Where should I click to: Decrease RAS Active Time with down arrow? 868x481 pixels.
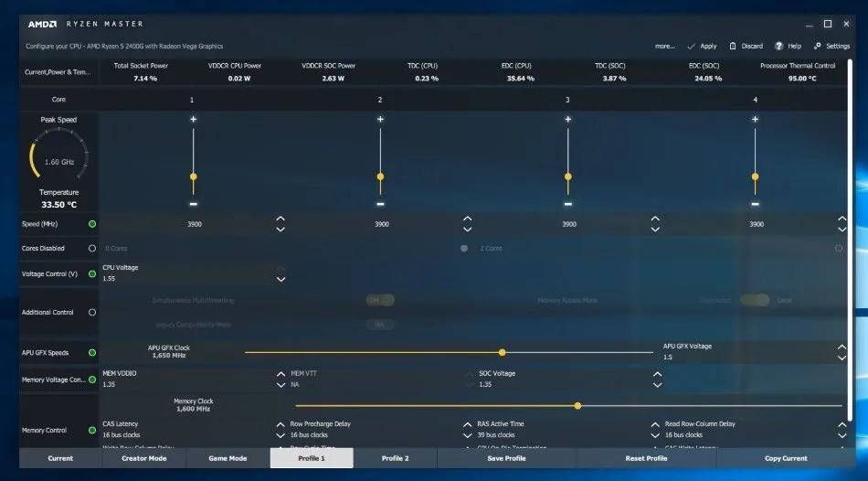(x=655, y=435)
